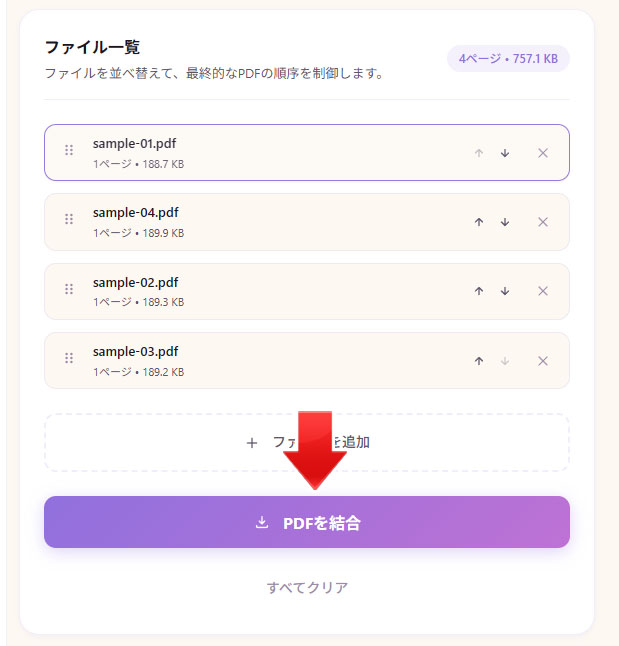
Task: Click the drag handle of sample-03.pdf
Action: click(69, 358)
